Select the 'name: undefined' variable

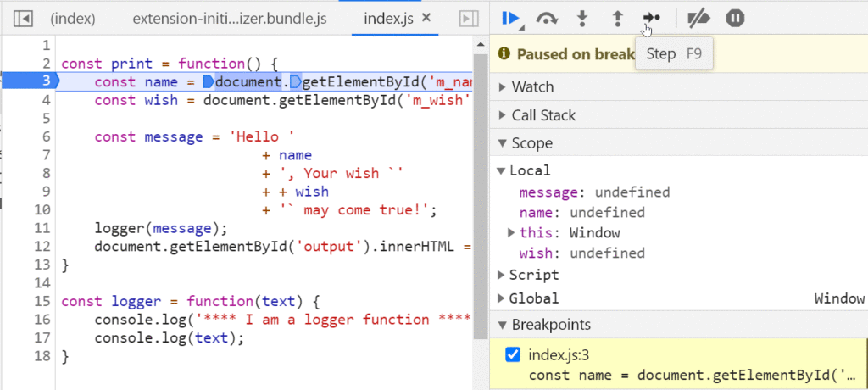[x=581, y=213]
